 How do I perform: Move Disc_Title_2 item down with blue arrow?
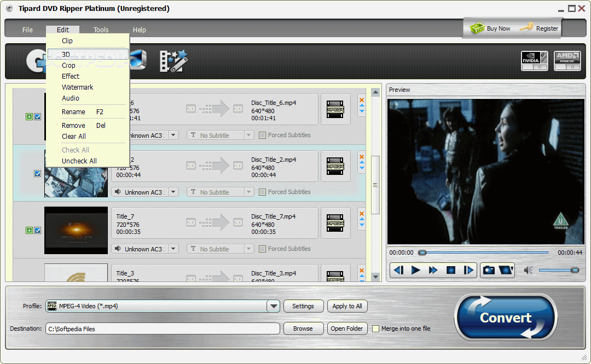[362, 168]
